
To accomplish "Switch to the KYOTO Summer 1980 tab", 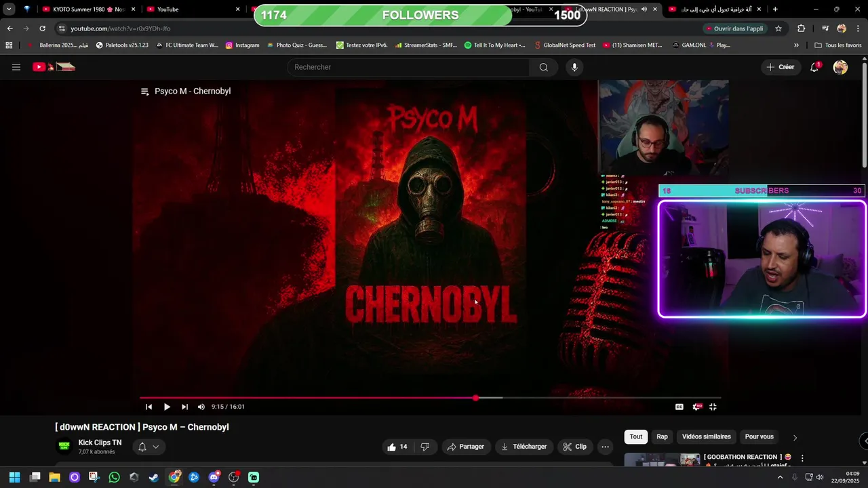I will pyautogui.click(x=88, y=9).
